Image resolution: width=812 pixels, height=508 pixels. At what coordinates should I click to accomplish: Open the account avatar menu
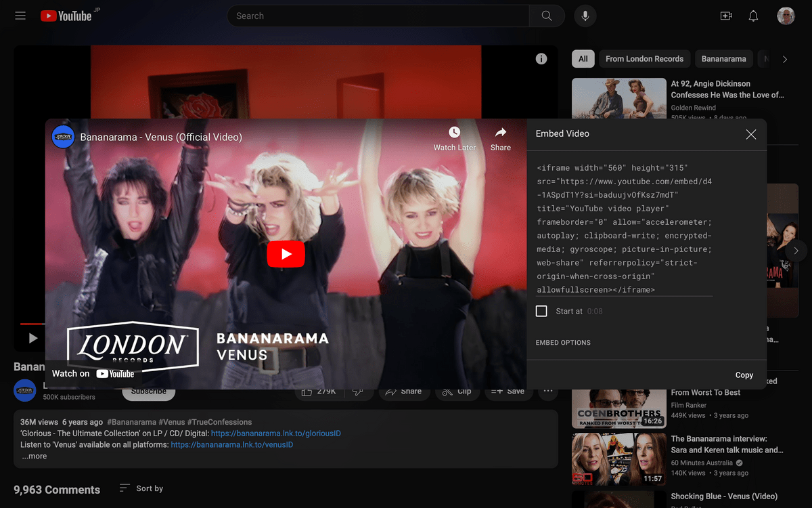[x=786, y=16]
